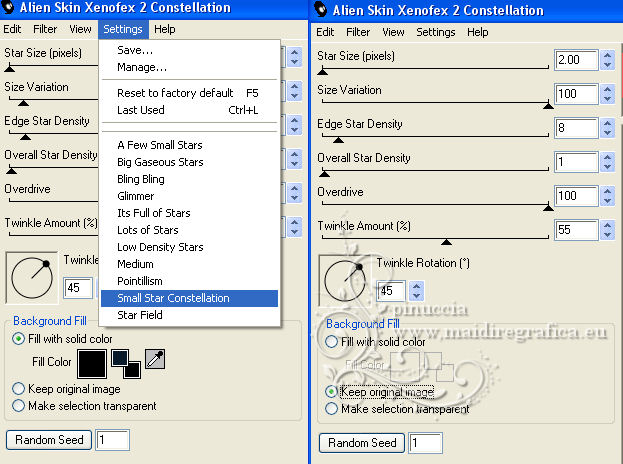The width and height of the screenshot is (623, 464).
Task: Click Twinkle rotation value field in left window
Action: (x=78, y=288)
